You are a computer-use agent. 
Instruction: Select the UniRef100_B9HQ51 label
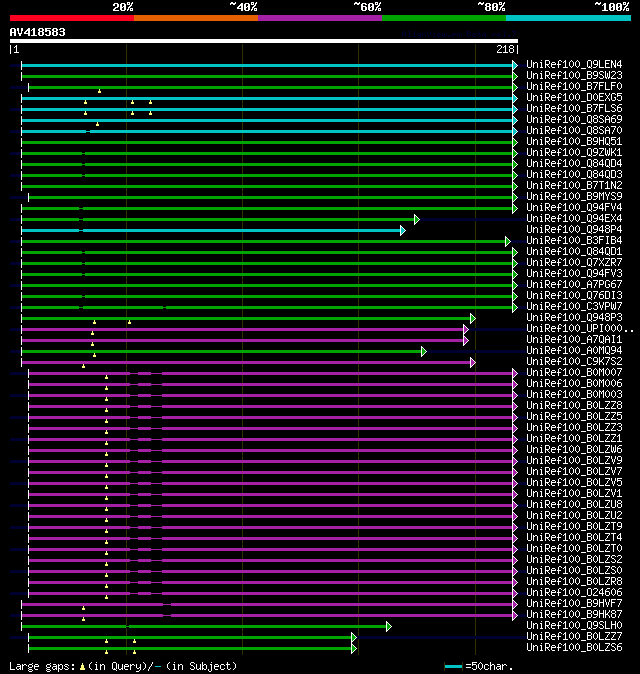pos(574,141)
